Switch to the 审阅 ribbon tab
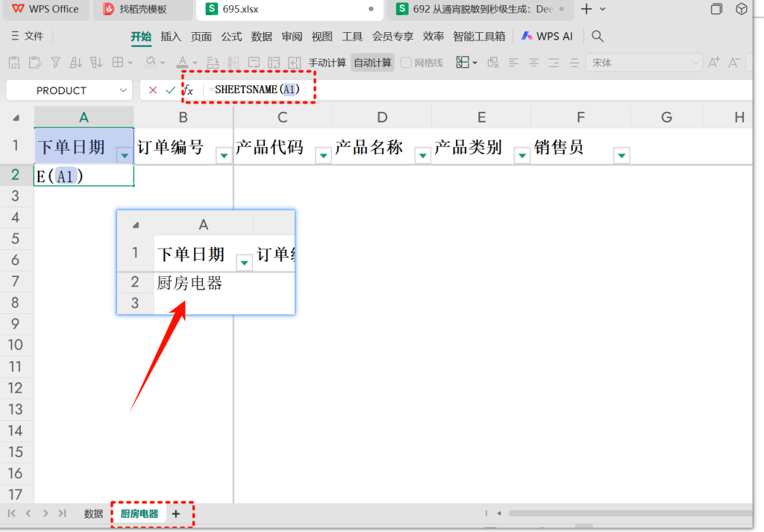764x532 pixels. (x=292, y=37)
